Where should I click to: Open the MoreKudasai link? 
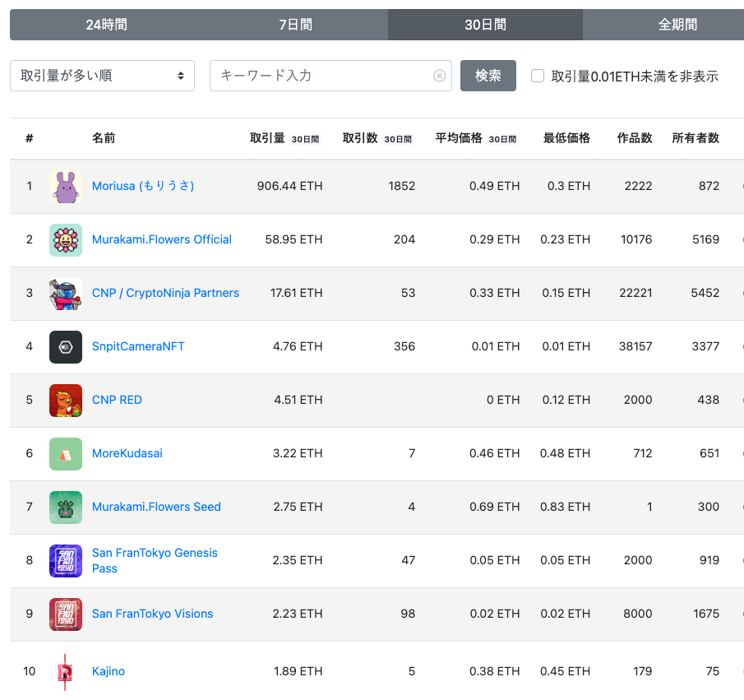[127, 453]
